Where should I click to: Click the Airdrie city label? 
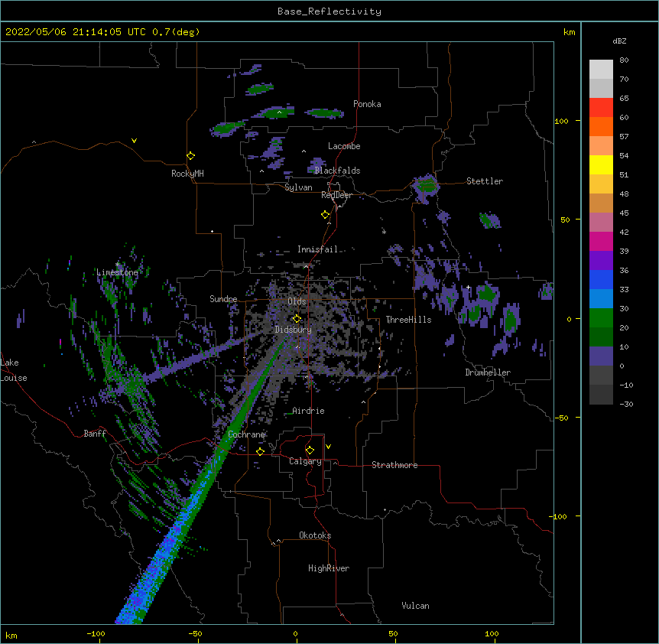(309, 411)
